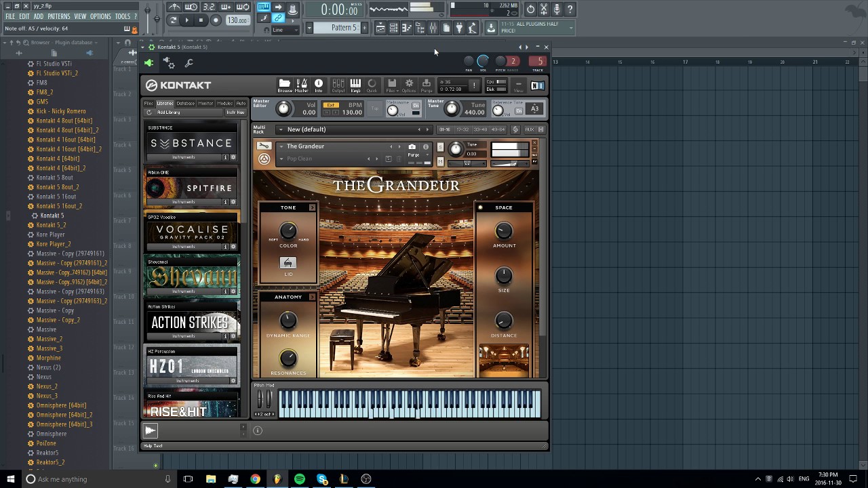Expand the ANATOMY panel arrow

coord(313,297)
